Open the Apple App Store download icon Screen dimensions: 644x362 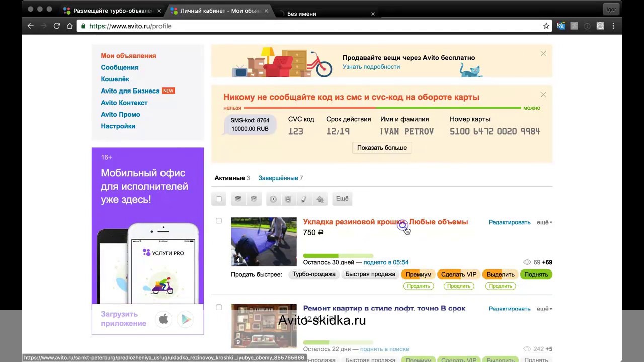coord(163,319)
